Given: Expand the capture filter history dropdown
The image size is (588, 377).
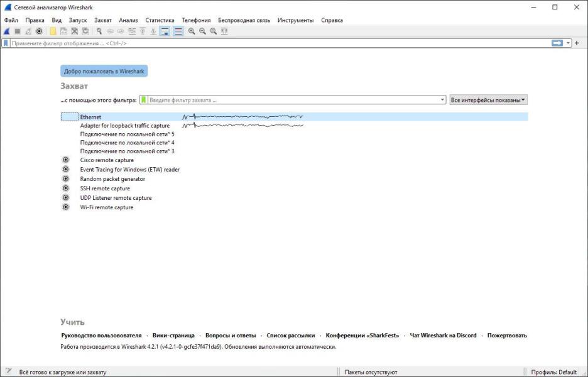Looking at the screenshot, I should (442, 100).
